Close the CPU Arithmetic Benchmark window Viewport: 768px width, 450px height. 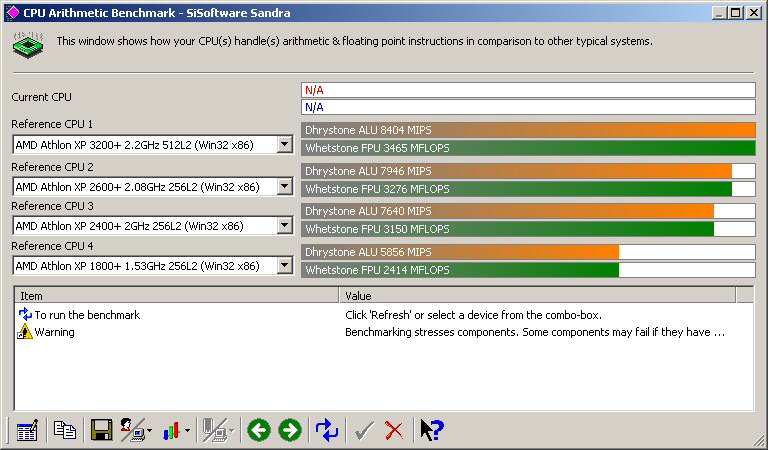(754, 13)
